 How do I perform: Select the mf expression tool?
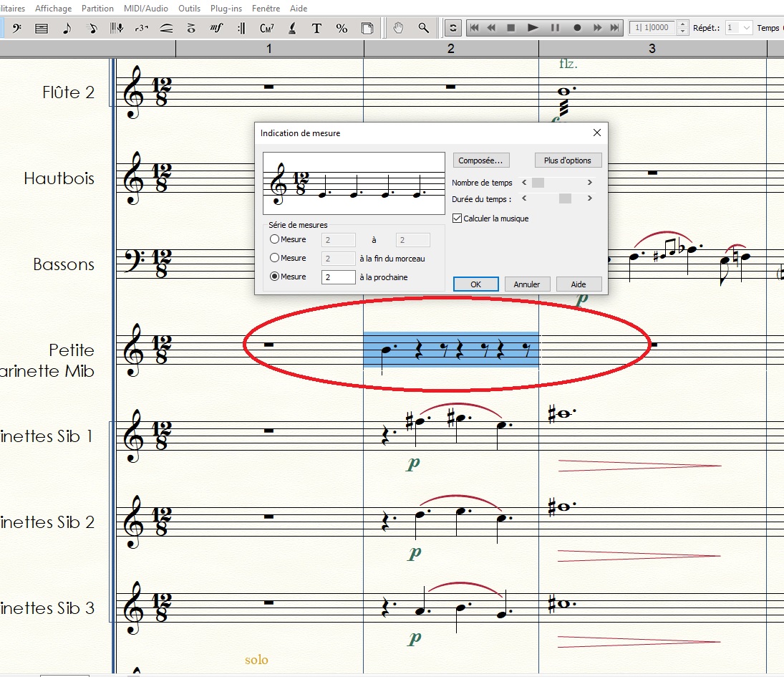(216, 28)
